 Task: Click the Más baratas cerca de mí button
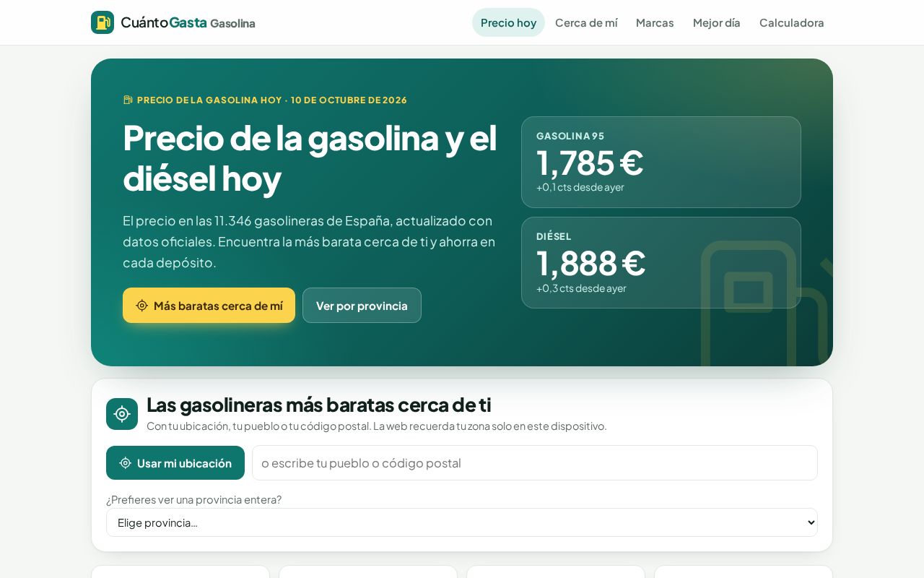tap(209, 306)
